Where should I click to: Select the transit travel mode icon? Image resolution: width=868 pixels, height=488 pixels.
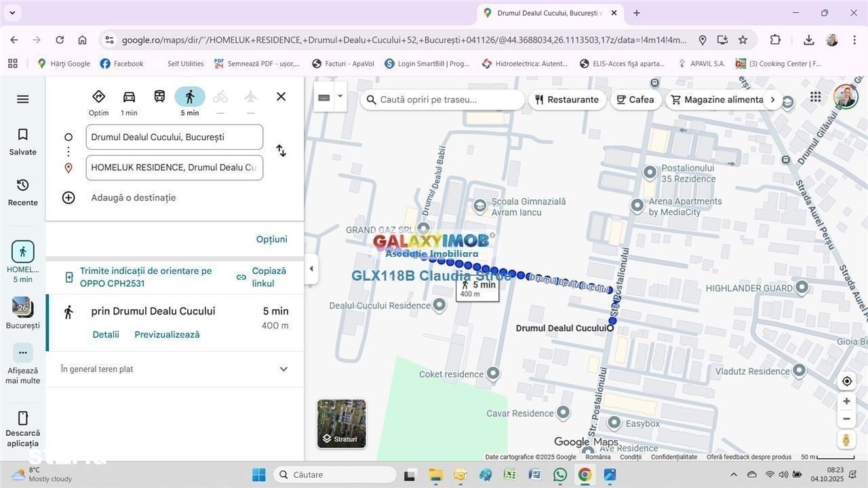click(159, 97)
